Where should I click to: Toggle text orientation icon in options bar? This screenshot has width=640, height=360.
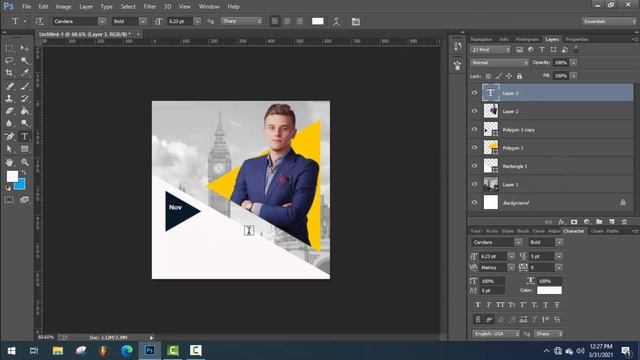point(40,21)
